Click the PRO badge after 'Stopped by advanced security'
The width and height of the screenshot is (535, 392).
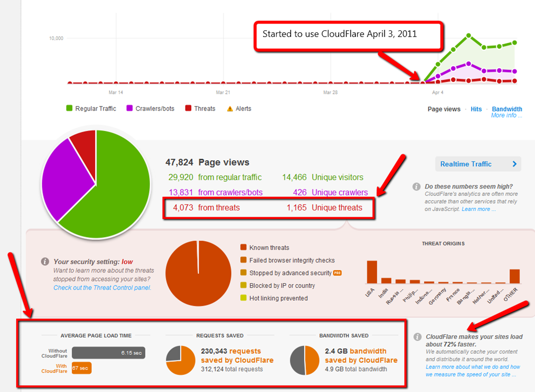pos(337,273)
